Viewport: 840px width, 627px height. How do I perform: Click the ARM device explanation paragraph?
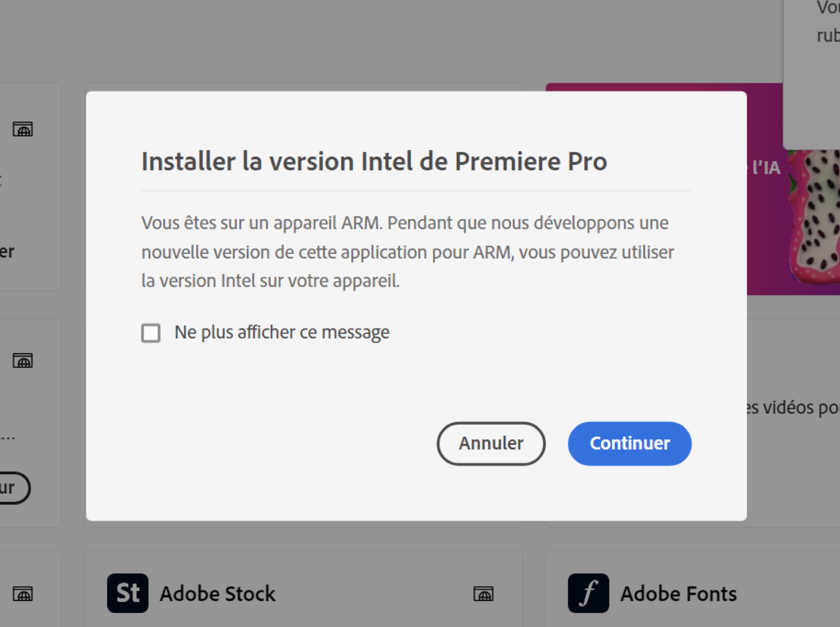[408, 252]
